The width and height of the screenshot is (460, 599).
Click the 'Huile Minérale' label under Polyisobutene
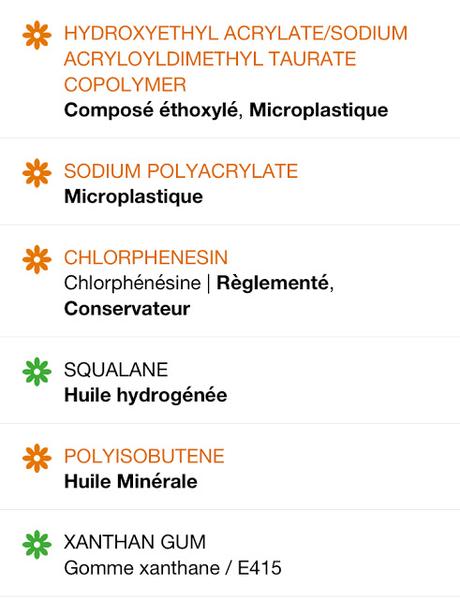pyautogui.click(x=131, y=481)
